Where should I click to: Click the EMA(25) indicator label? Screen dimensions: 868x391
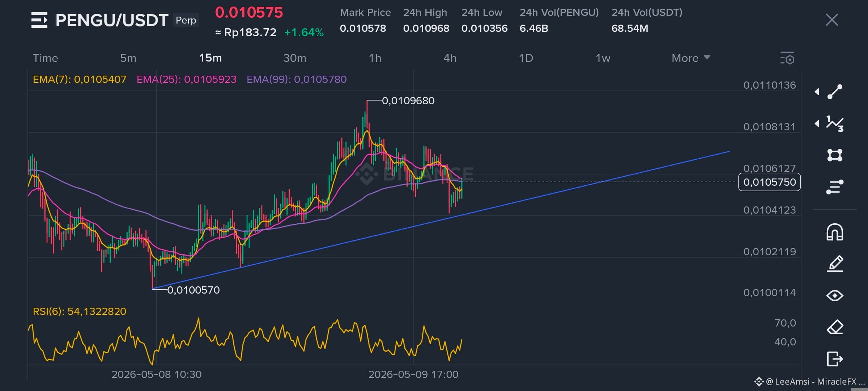187,79
